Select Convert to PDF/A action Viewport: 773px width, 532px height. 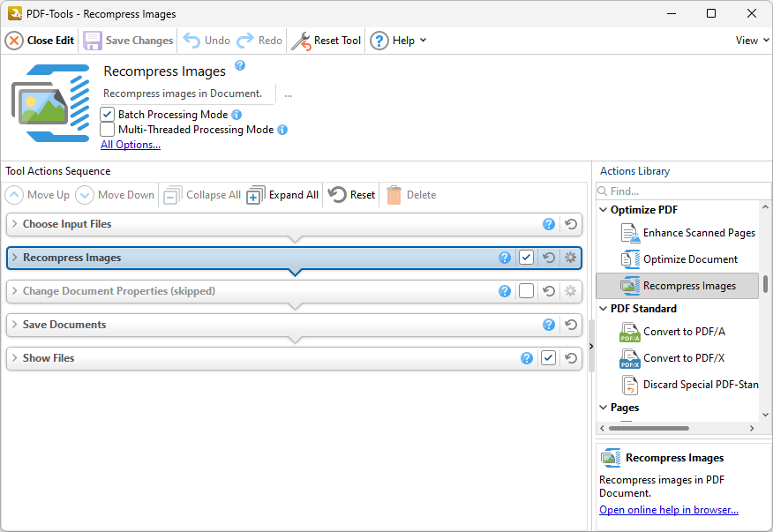[x=672, y=332]
